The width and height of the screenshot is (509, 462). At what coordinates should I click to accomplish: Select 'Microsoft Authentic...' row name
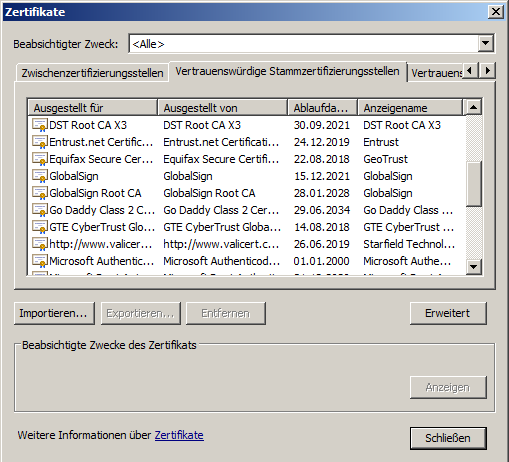(102, 261)
